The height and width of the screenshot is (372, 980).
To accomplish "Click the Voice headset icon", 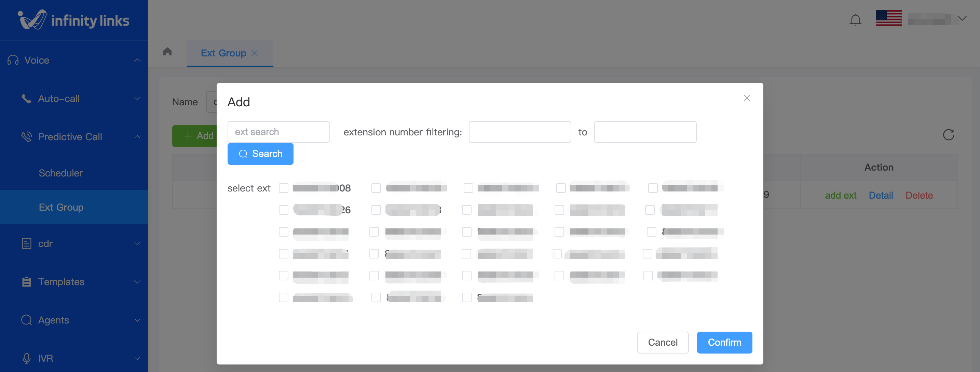I will pyautogui.click(x=13, y=60).
